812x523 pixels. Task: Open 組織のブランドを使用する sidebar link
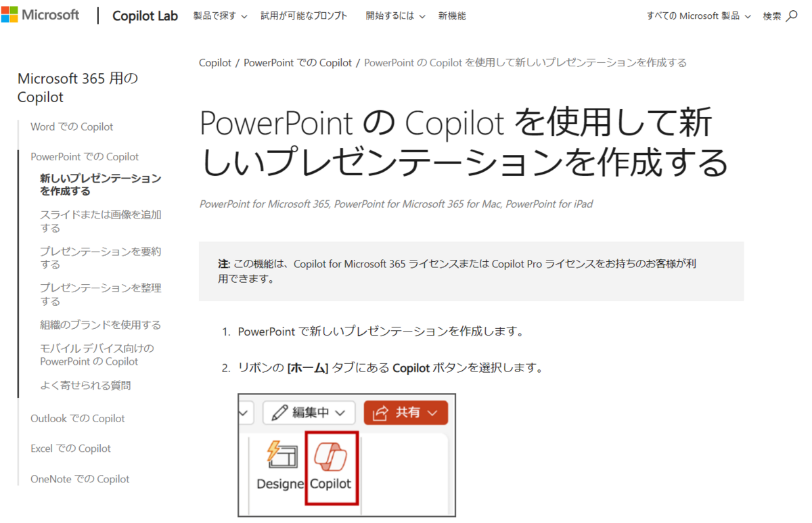101,325
